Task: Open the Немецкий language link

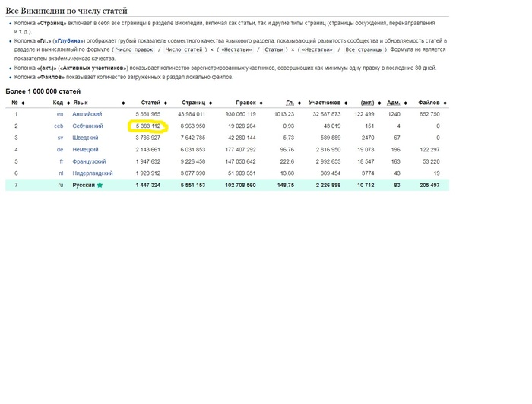Action: coord(86,150)
